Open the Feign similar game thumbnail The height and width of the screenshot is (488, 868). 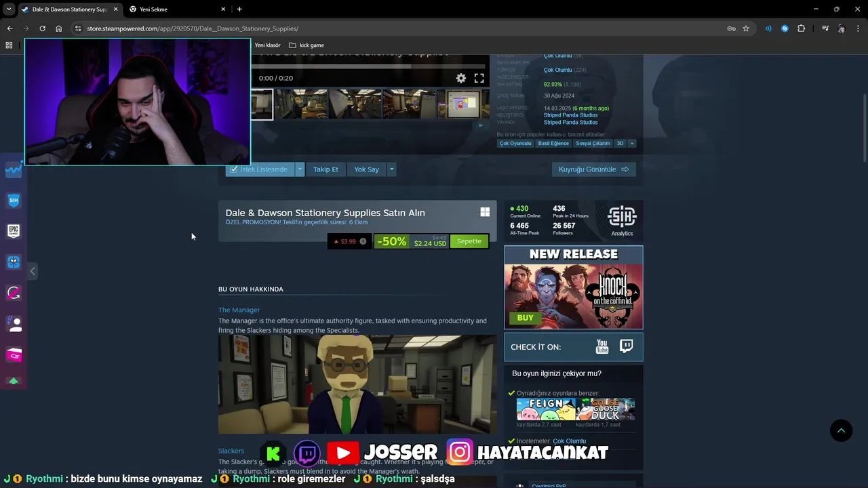546,409
